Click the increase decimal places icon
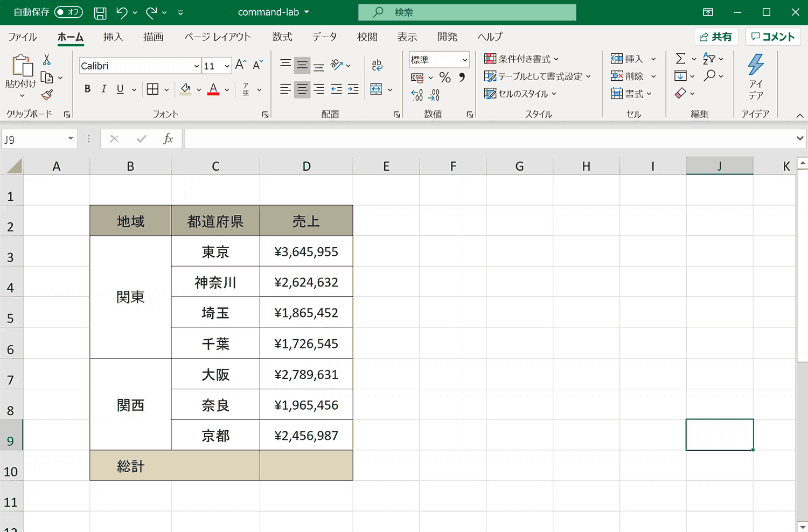The image size is (808, 532). (x=416, y=94)
